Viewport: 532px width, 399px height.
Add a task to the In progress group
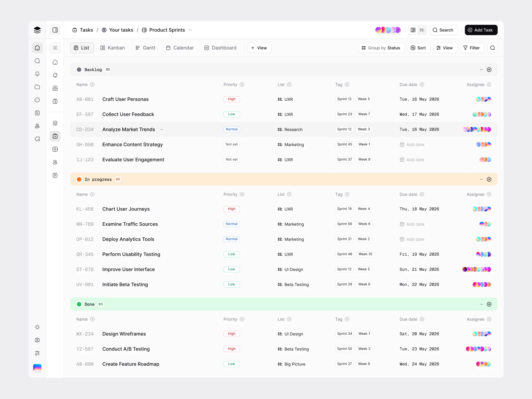(x=489, y=179)
